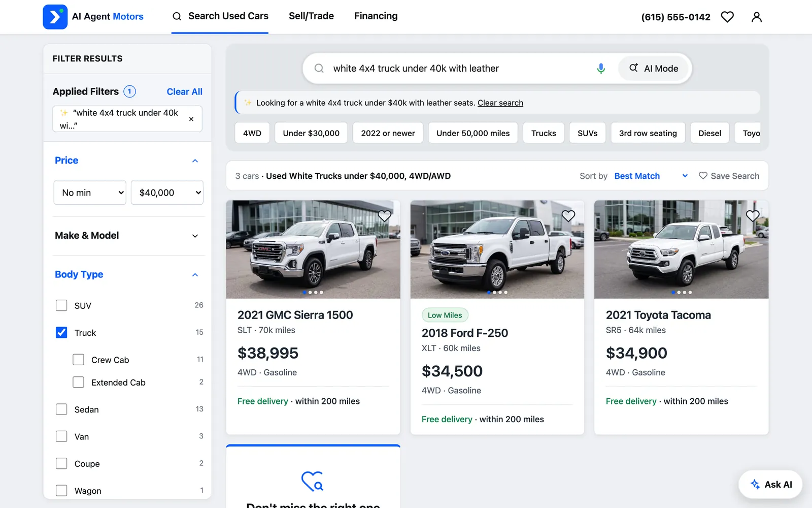The width and height of the screenshot is (812, 508).
Task: Apply the 2022 or newer chip
Action: (388, 133)
